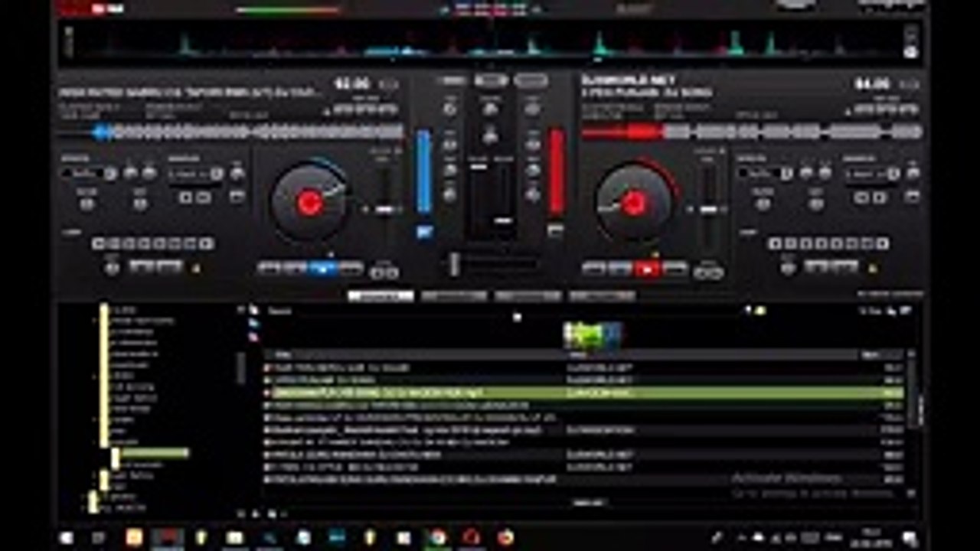The height and width of the screenshot is (551, 980).
Task: Sort tracks by the Bpm column header
Action: tap(881, 355)
